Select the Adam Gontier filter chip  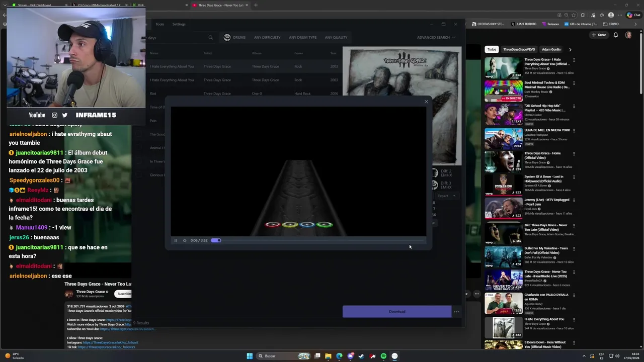pyautogui.click(x=551, y=49)
